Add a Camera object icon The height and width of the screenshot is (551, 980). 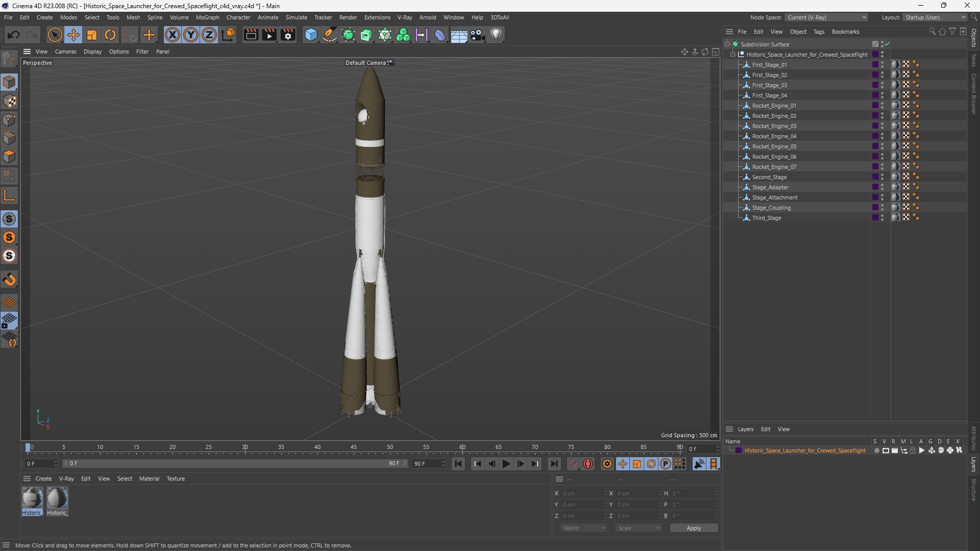click(x=477, y=35)
